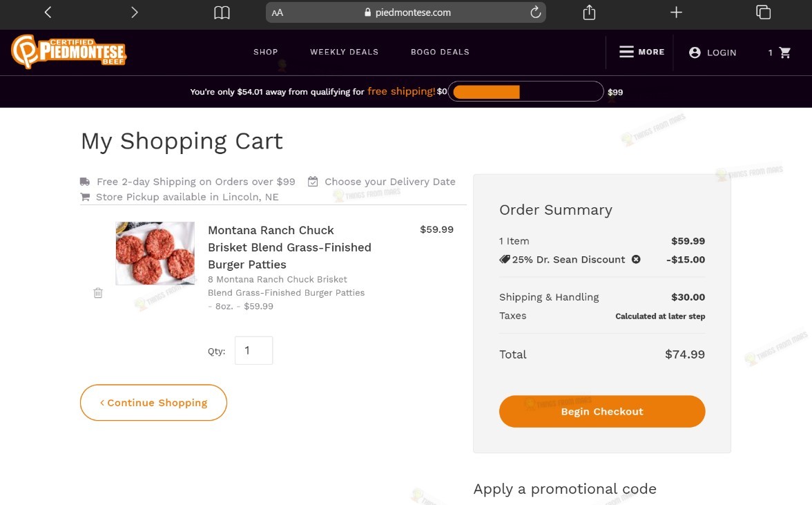Screen dimensions: 812x505
Task: Open the burger patties product thumbnail
Action: 155,254
